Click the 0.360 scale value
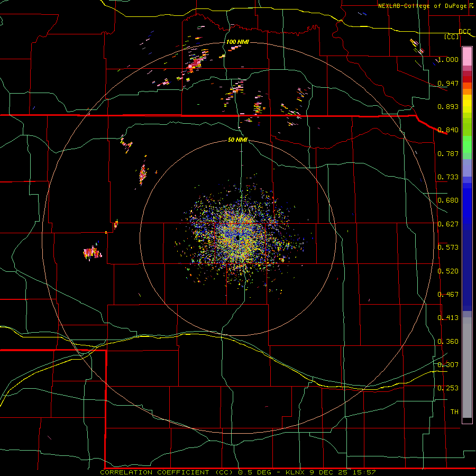 [x=448, y=342]
